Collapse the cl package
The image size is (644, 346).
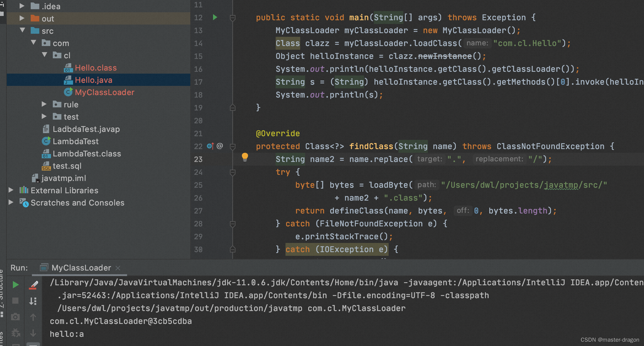click(x=45, y=55)
